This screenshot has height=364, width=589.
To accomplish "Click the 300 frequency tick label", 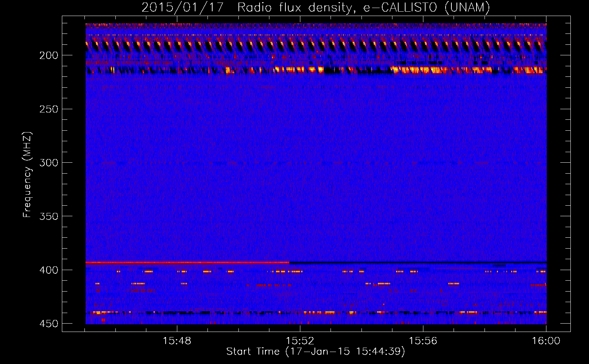I will (49, 163).
